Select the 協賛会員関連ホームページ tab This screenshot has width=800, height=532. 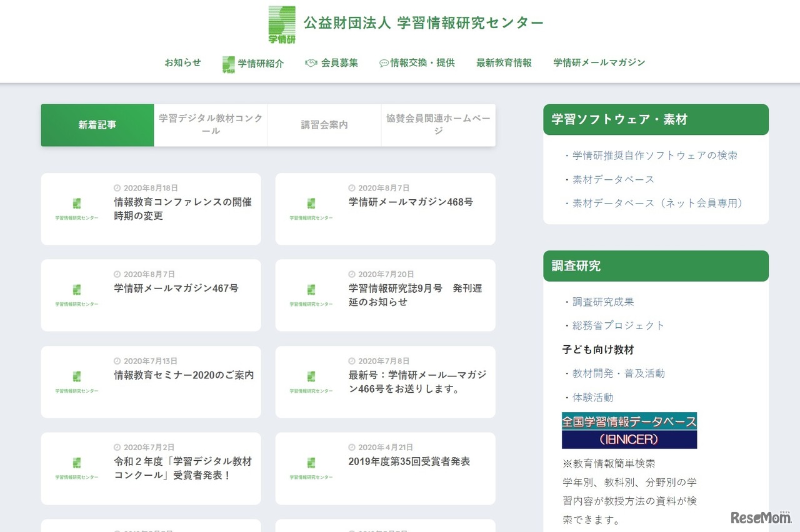click(438, 125)
